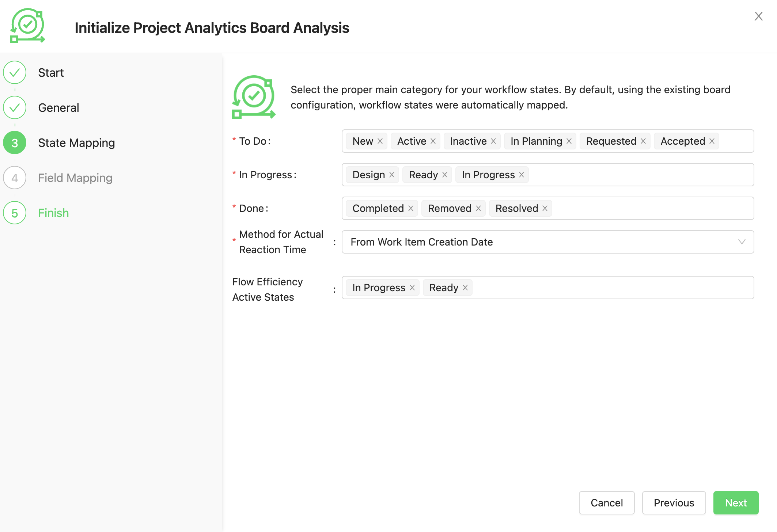Remove the Inactive state tag
The image size is (777, 532).
(x=493, y=141)
